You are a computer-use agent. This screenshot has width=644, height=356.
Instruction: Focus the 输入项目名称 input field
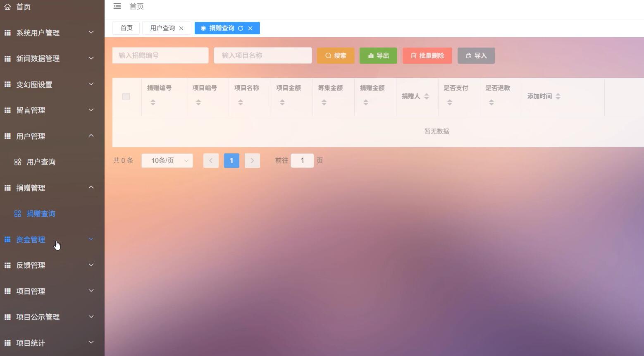click(263, 55)
